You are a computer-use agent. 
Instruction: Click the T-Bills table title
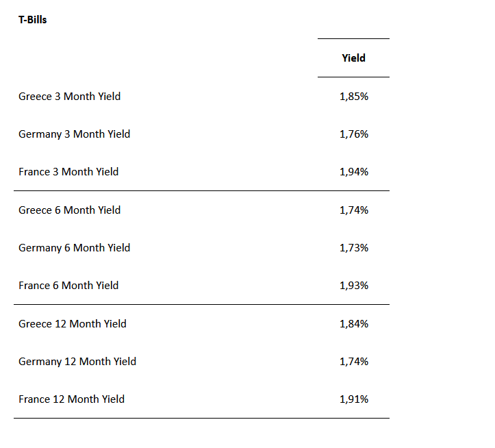coord(33,20)
